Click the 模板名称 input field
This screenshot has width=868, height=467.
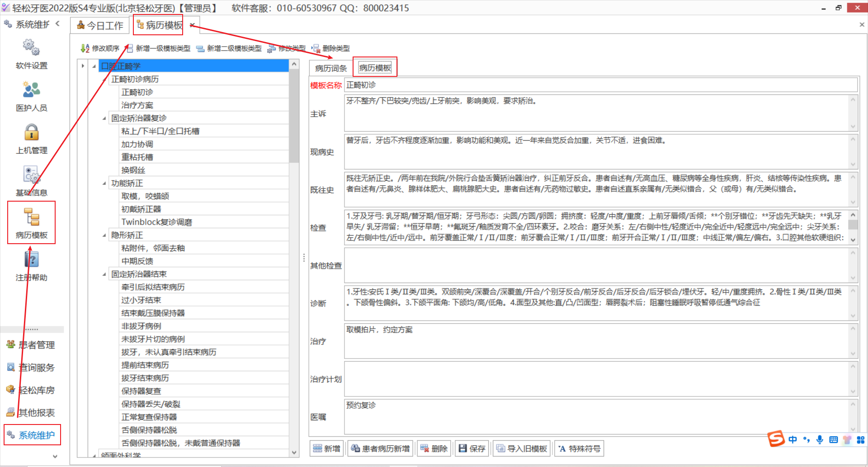(x=601, y=85)
